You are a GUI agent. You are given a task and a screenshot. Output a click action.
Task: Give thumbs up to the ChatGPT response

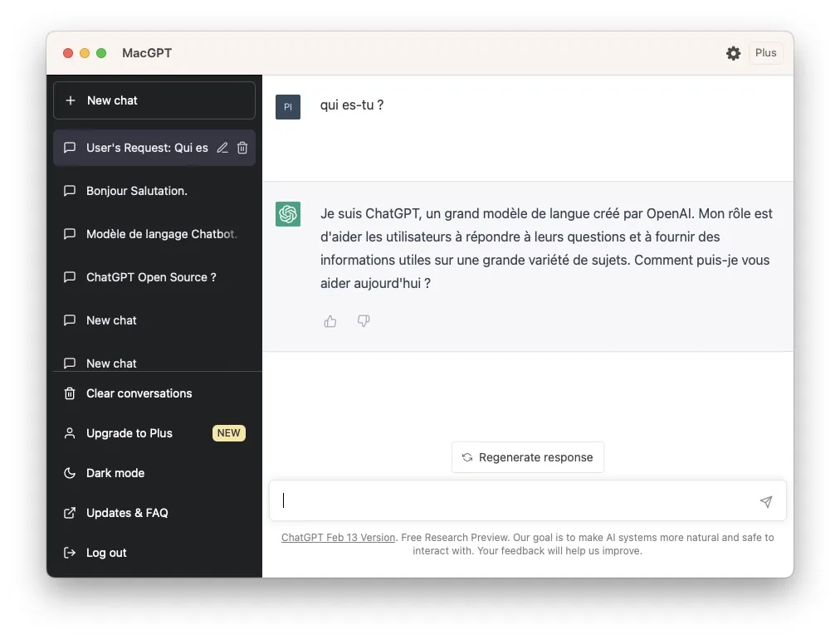click(330, 321)
